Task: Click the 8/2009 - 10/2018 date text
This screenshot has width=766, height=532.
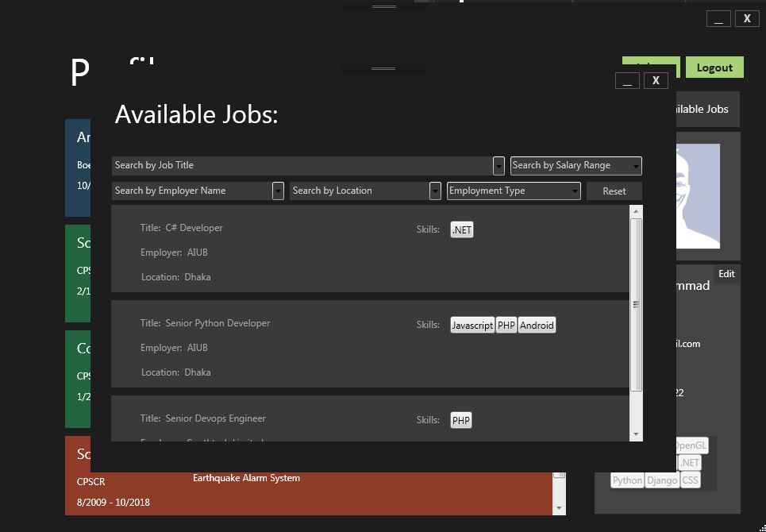Action: [114, 502]
